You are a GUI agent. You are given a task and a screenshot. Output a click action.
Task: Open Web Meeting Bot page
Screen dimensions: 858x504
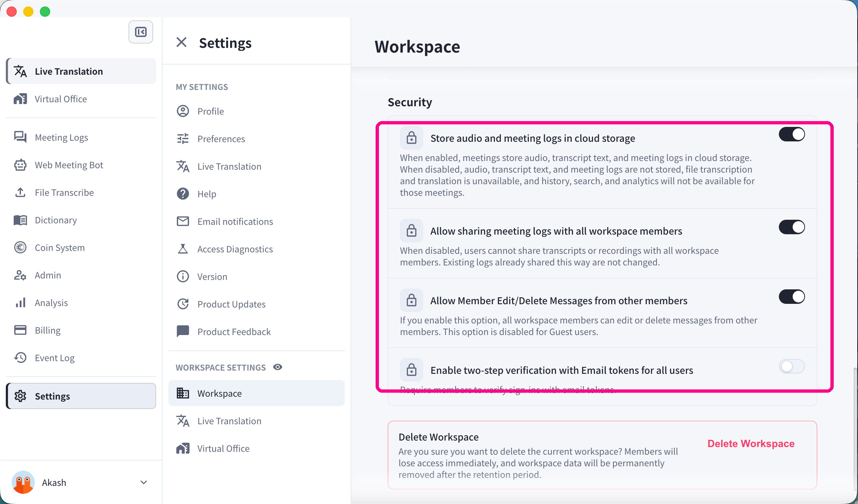coord(81,165)
